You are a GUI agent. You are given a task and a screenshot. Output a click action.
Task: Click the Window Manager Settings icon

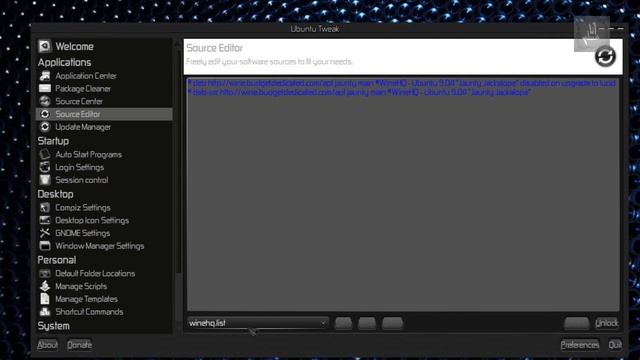[45, 245]
